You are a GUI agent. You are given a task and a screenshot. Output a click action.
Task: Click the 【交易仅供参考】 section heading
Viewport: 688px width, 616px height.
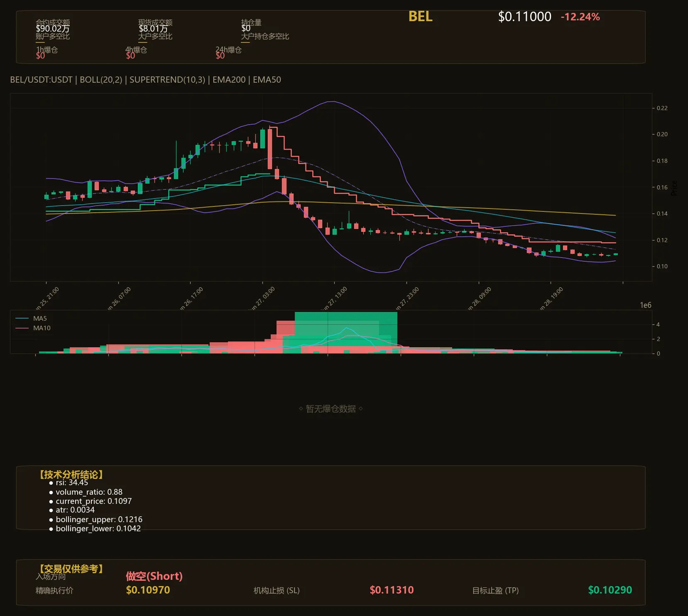pos(71,569)
